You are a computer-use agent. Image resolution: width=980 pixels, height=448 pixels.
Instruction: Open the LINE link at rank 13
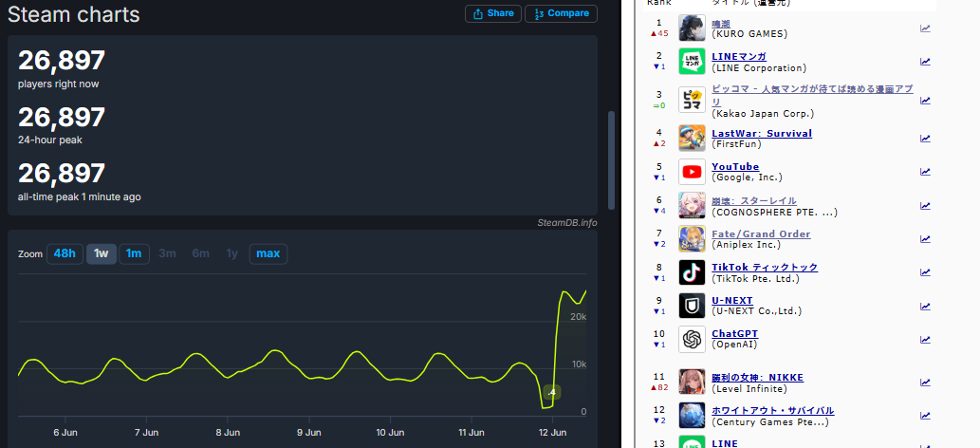coord(725,443)
